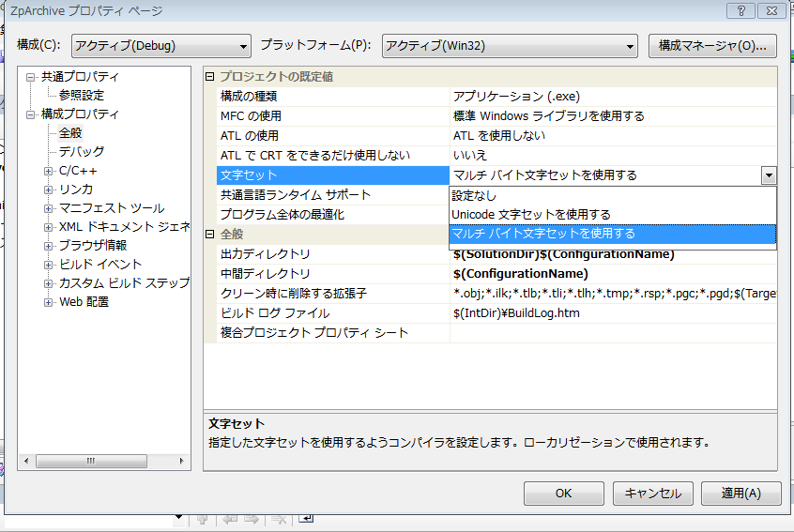Click the help question mark button
This screenshot has height=532, width=794.
pyautogui.click(x=741, y=10)
